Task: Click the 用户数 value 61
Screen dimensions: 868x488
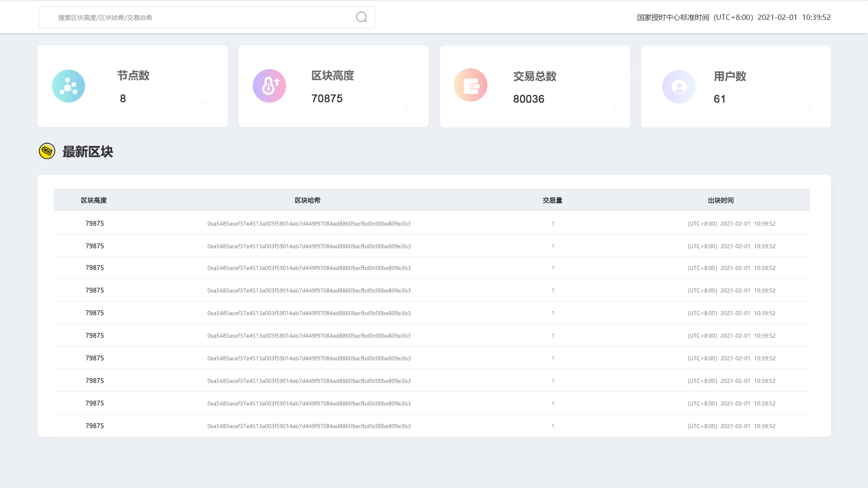Action: coord(720,99)
